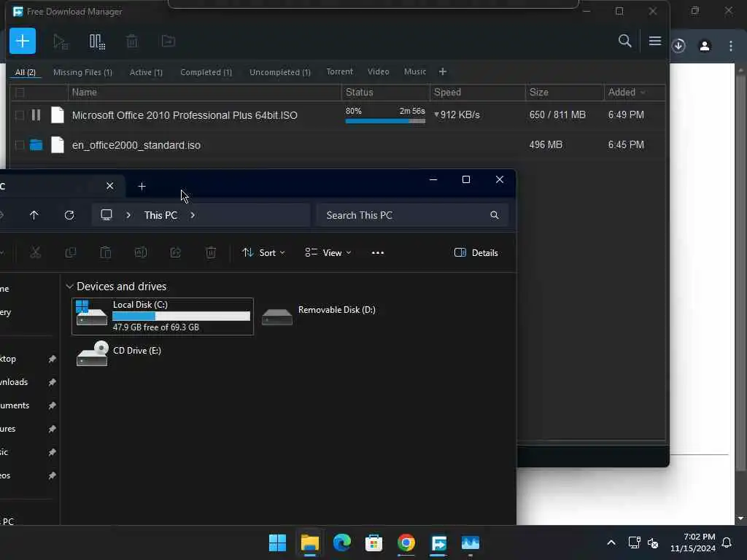
Task: Click the This PC monitor icon in the address bar
Action: click(107, 215)
